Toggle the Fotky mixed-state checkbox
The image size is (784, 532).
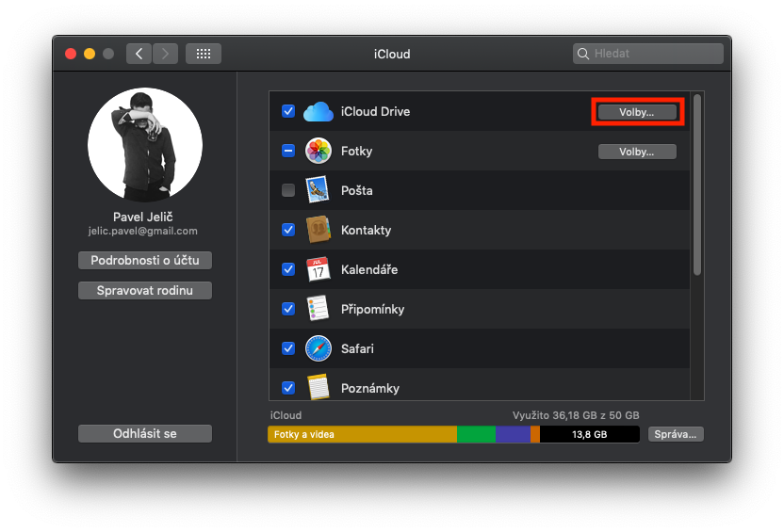click(x=288, y=151)
